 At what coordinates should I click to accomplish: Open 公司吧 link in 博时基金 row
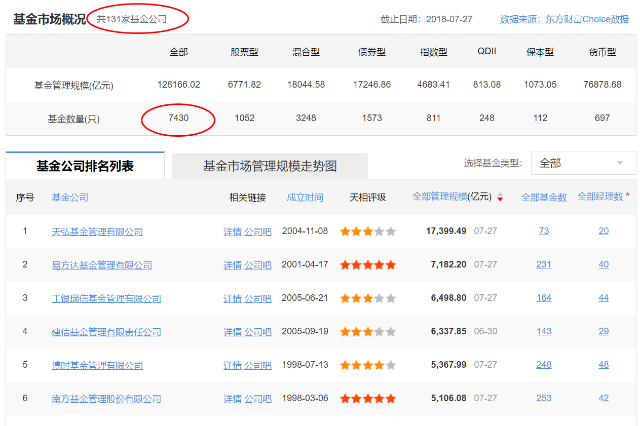(258, 365)
